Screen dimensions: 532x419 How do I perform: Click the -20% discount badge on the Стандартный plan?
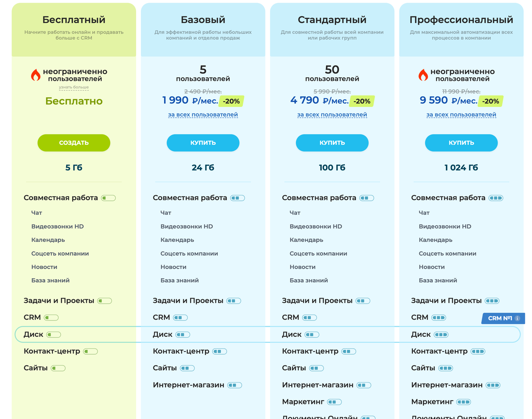click(x=362, y=101)
